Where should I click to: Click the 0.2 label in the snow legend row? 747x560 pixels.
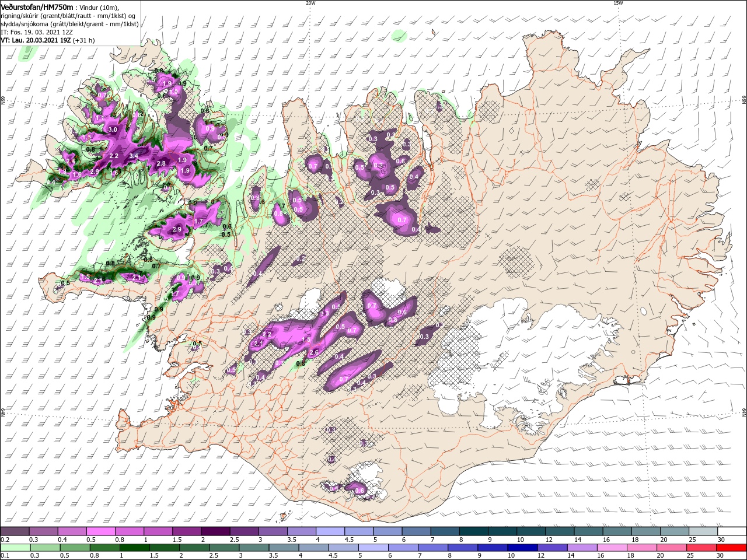click(x=5, y=540)
